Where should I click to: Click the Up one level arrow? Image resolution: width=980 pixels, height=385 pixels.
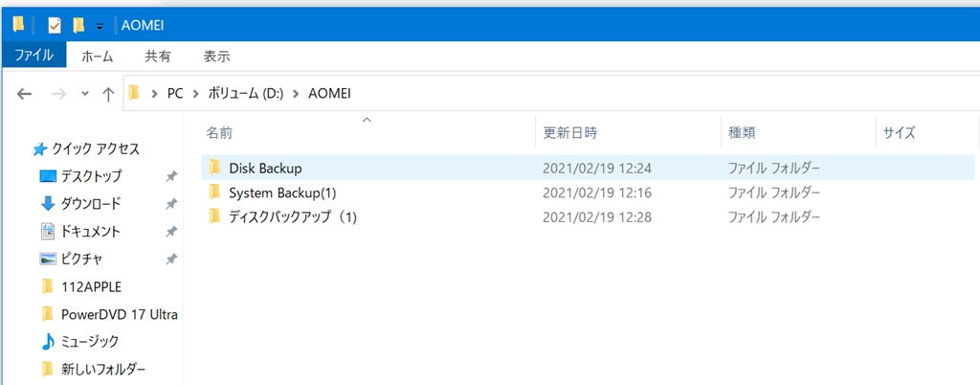coord(108,94)
